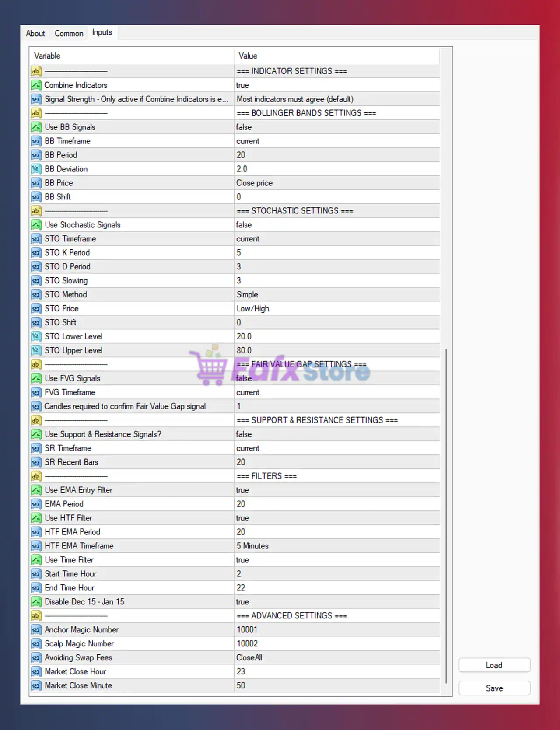Click the Anchor Magic Number integer icon

36,630
